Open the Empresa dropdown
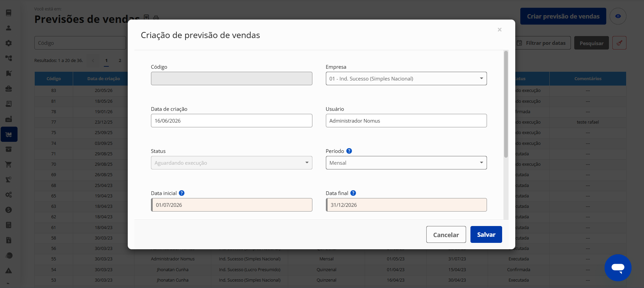 point(406,78)
